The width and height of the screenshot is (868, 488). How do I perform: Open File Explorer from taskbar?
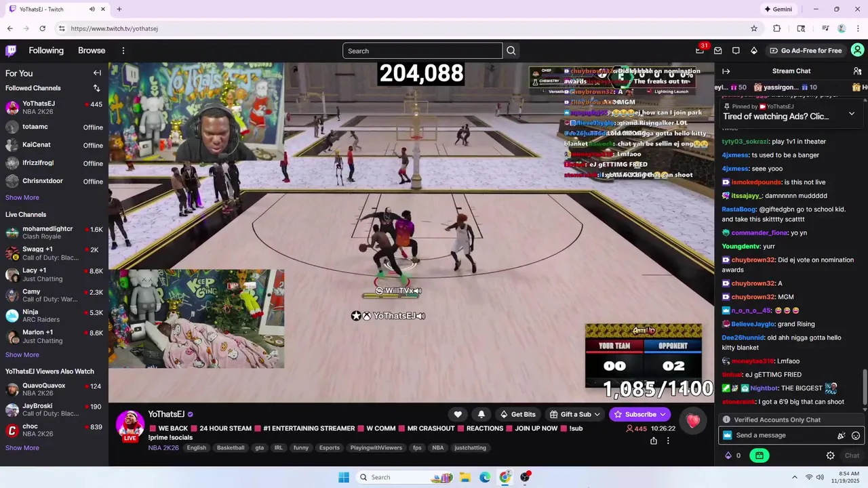[465, 477]
